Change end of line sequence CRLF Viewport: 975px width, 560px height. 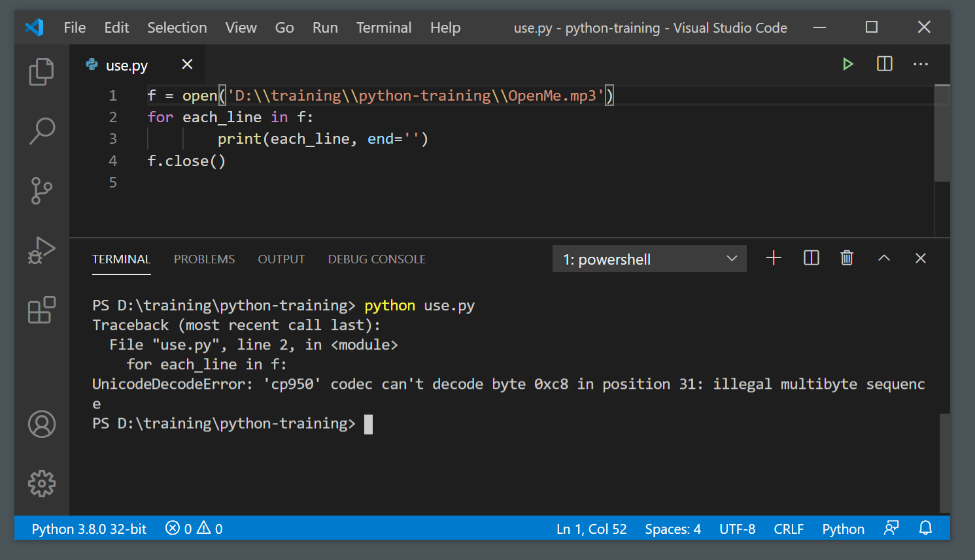pyautogui.click(x=789, y=529)
